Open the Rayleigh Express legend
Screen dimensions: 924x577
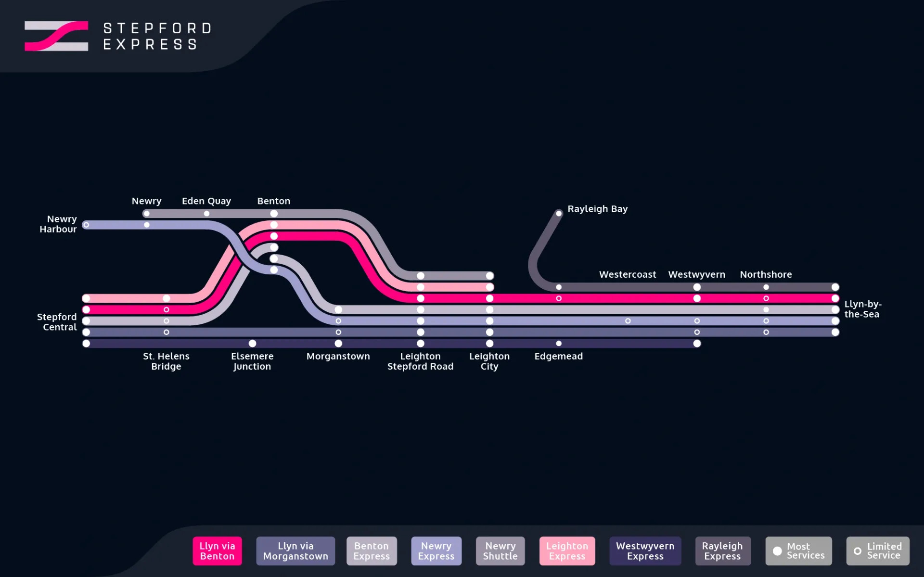point(722,551)
